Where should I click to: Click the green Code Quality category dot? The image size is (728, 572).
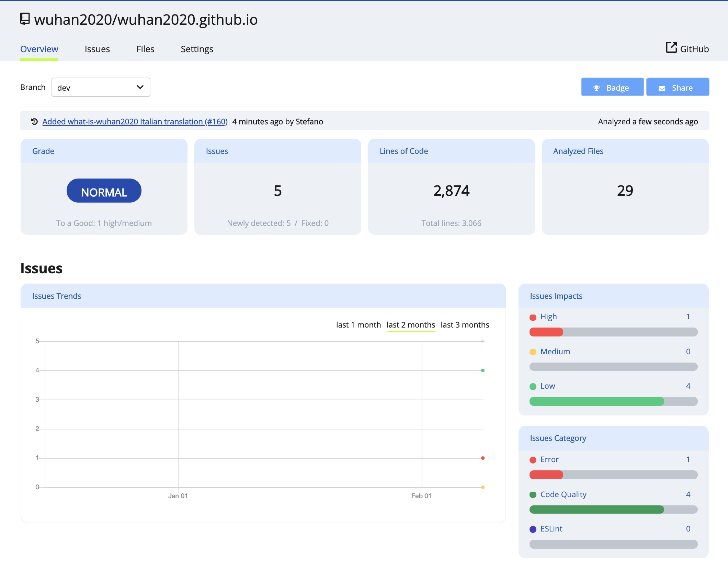click(x=533, y=494)
